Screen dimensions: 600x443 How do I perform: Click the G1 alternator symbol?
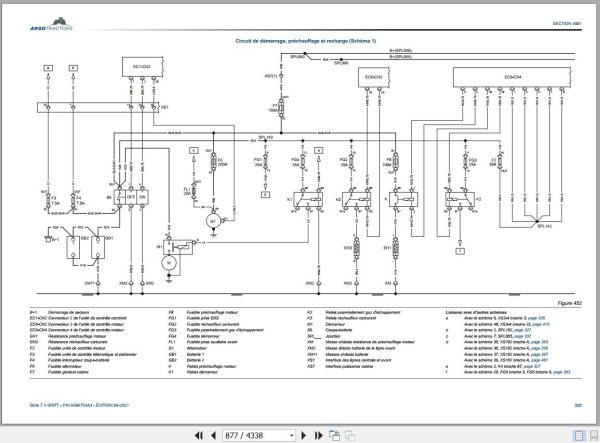pyautogui.click(x=213, y=221)
